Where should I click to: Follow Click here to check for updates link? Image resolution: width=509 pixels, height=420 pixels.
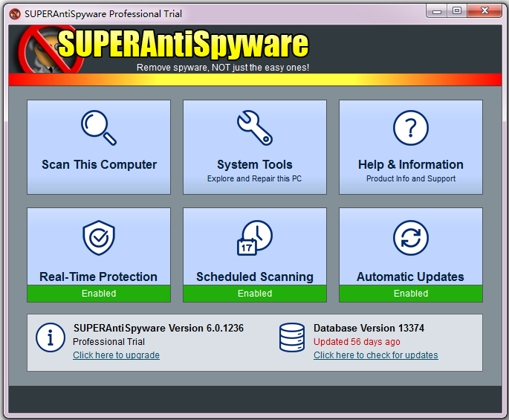tap(375, 355)
